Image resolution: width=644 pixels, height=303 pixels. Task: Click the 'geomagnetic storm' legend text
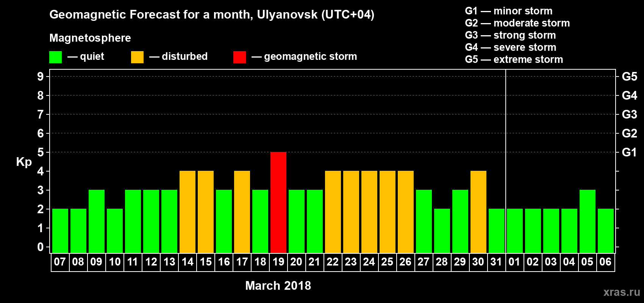(311, 56)
